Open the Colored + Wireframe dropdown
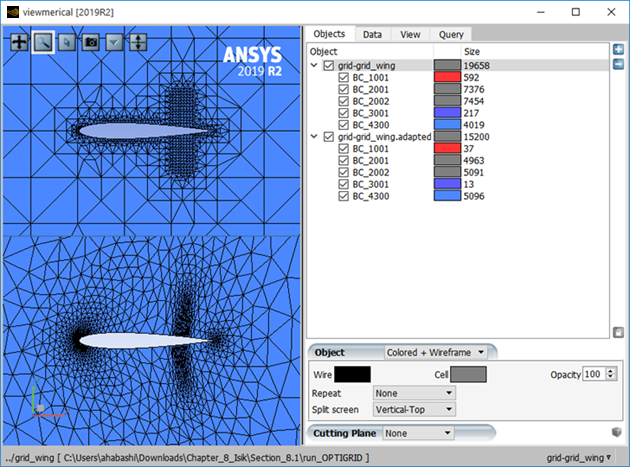 [436, 352]
